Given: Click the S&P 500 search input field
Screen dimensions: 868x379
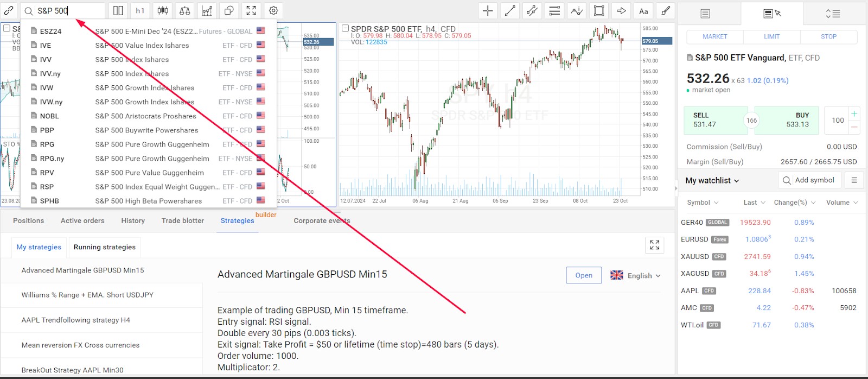Looking at the screenshot, I should [62, 11].
